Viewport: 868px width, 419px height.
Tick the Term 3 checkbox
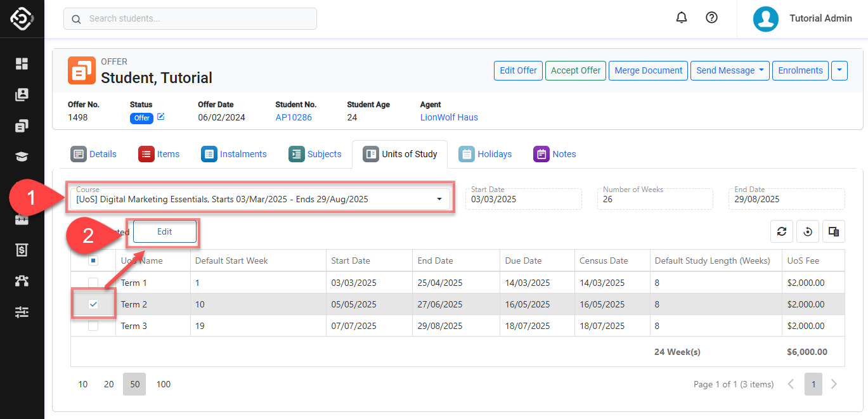[93, 326]
